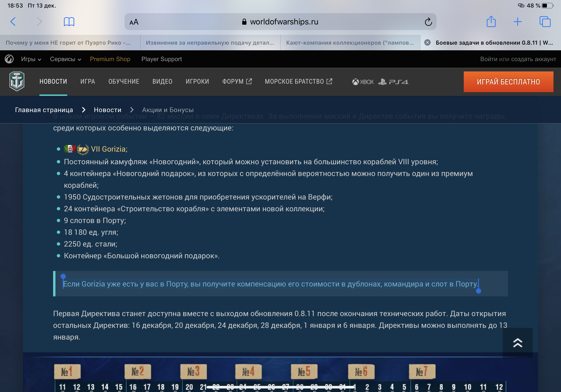Go to Новости breadcrumb
The height and width of the screenshot is (392, 561).
point(108,110)
